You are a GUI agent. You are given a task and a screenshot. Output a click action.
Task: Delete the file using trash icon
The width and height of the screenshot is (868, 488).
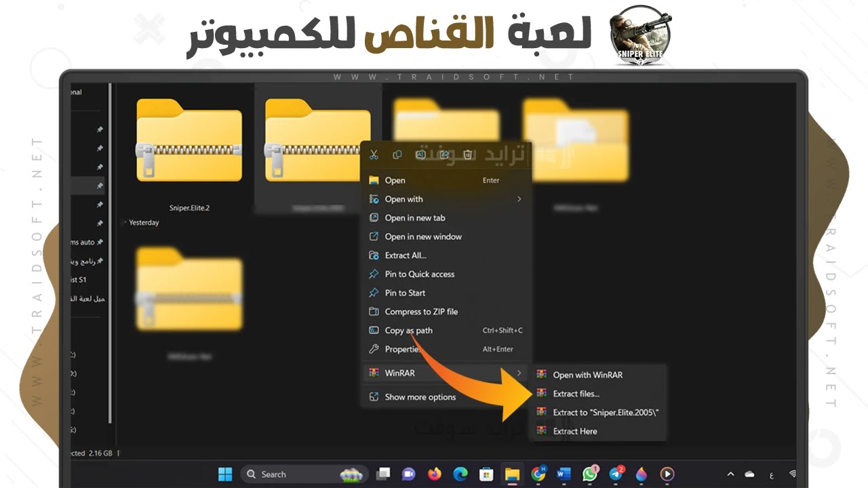pos(467,155)
